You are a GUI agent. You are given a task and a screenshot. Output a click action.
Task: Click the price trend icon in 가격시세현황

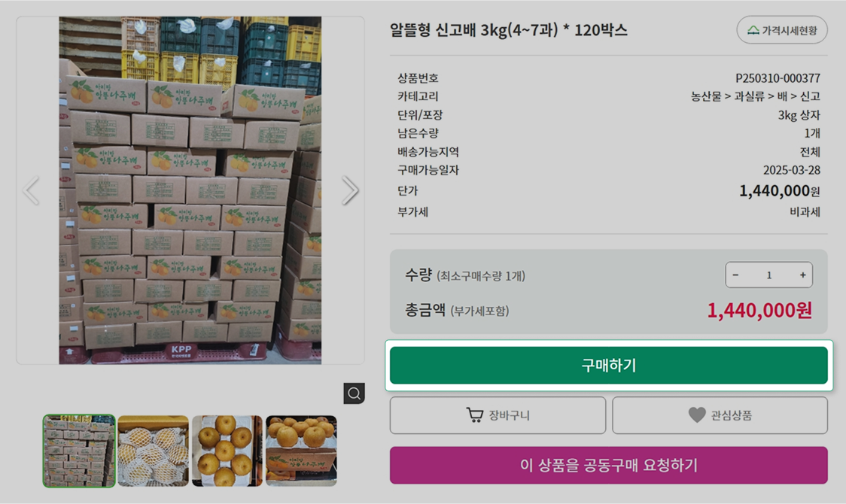(x=753, y=30)
